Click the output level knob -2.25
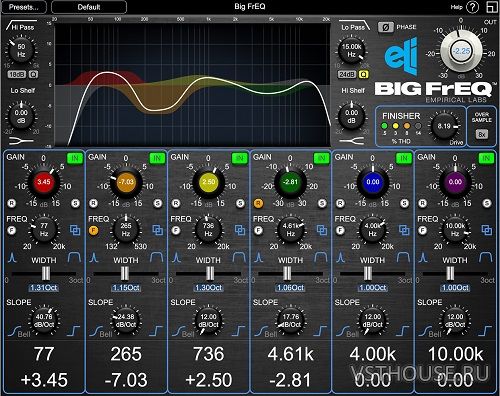 click(461, 51)
